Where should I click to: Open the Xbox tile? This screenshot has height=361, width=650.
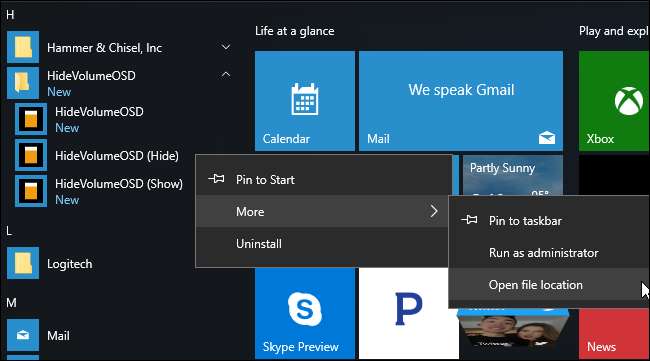tap(614, 101)
